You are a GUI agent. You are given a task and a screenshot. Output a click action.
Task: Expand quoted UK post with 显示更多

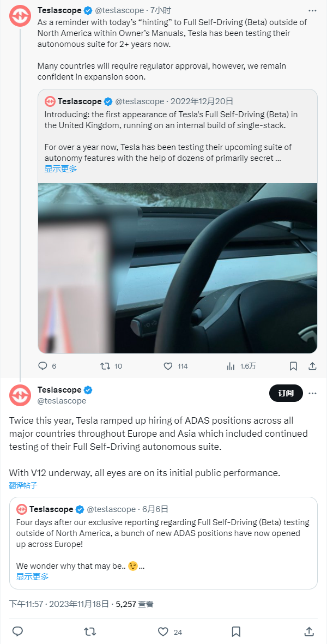[x=60, y=168]
